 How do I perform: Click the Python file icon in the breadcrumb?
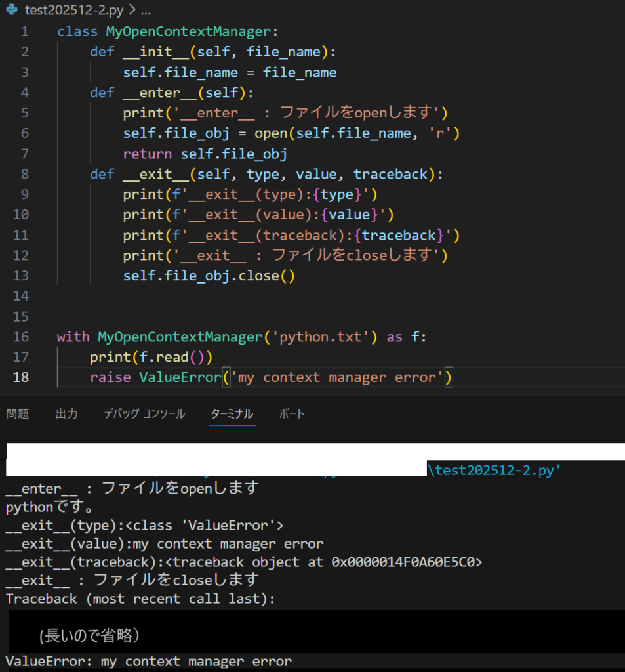(x=11, y=10)
